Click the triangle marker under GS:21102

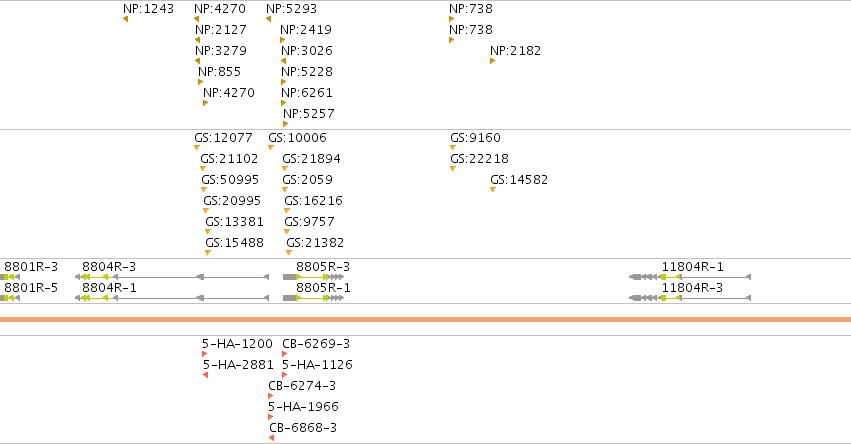click(203, 169)
